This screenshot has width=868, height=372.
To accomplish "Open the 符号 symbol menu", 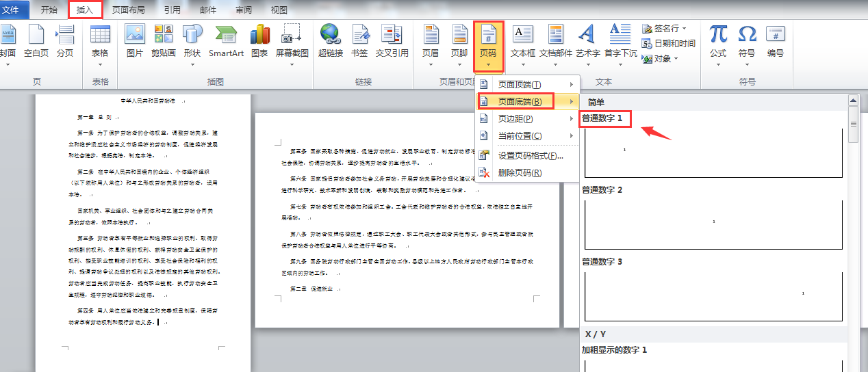I will coord(747,45).
